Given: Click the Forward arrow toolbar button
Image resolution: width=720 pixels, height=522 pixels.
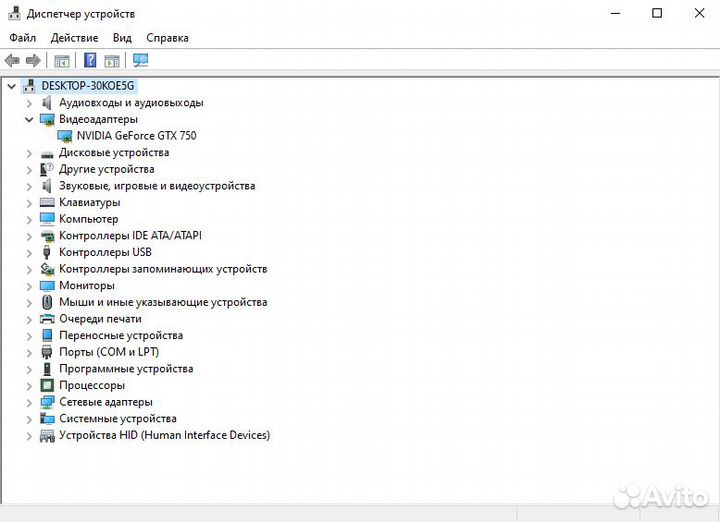Looking at the screenshot, I should (x=33, y=60).
